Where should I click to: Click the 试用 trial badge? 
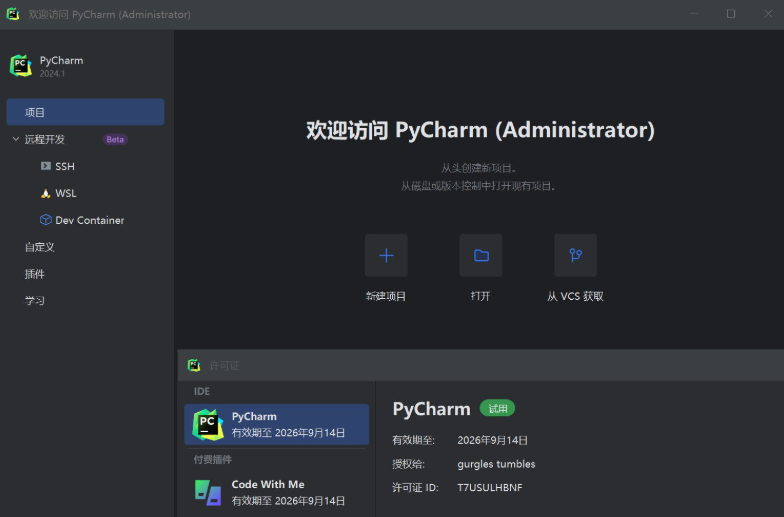point(497,408)
